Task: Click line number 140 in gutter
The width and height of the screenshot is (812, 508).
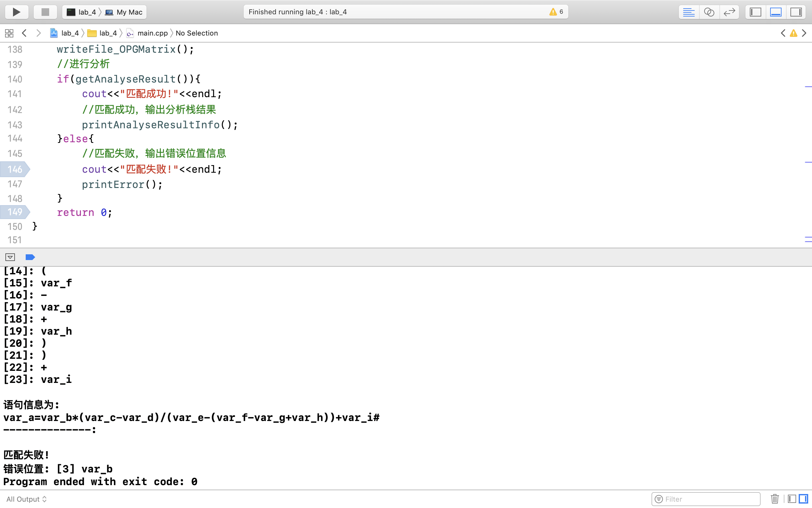Action: (15, 79)
